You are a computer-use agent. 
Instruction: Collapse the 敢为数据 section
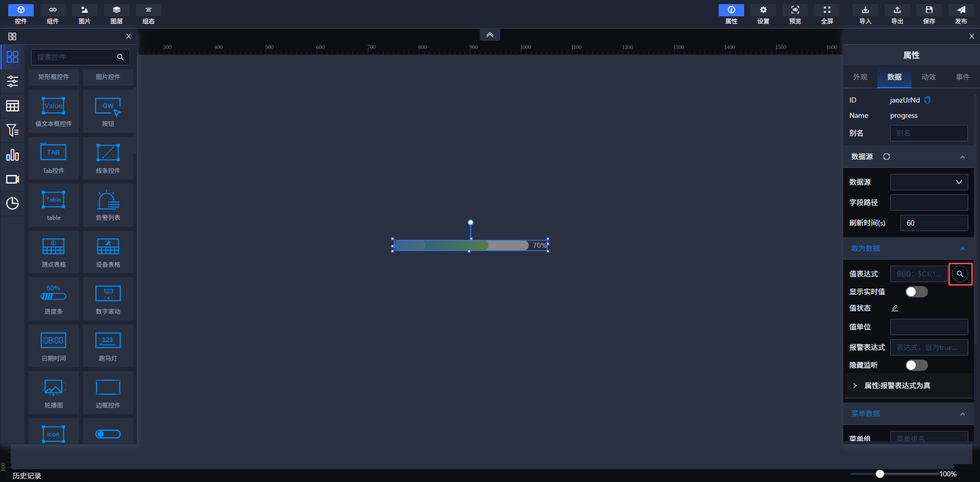(x=962, y=248)
